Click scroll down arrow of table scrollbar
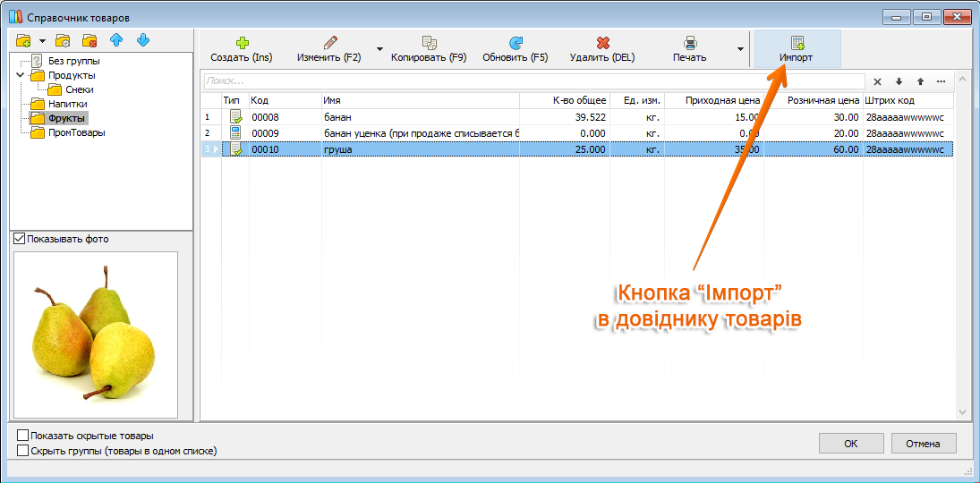The width and height of the screenshot is (980, 483). [962, 411]
